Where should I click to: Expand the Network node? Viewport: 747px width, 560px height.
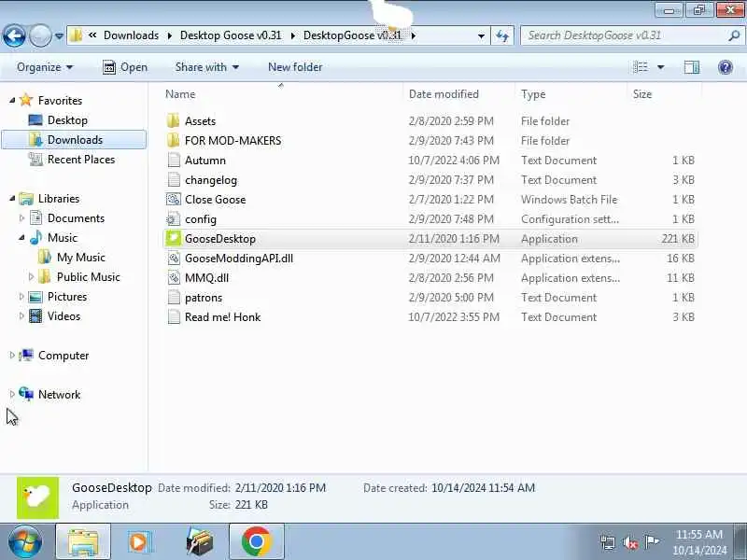12,394
